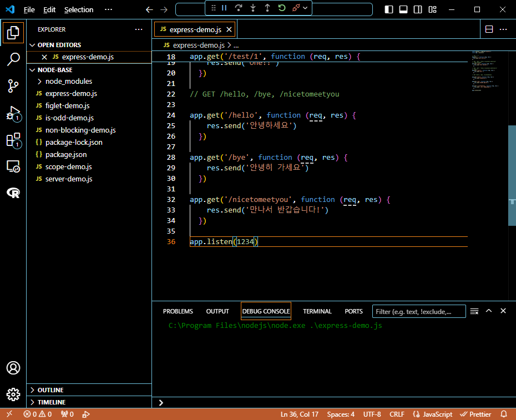Open package.json from the explorer
Viewport: 516px width, 420px height.
click(89, 154)
